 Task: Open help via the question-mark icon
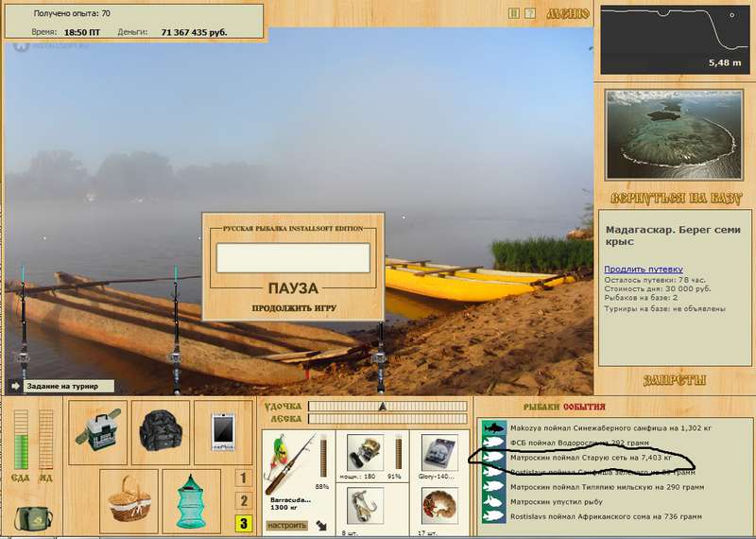tap(530, 13)
